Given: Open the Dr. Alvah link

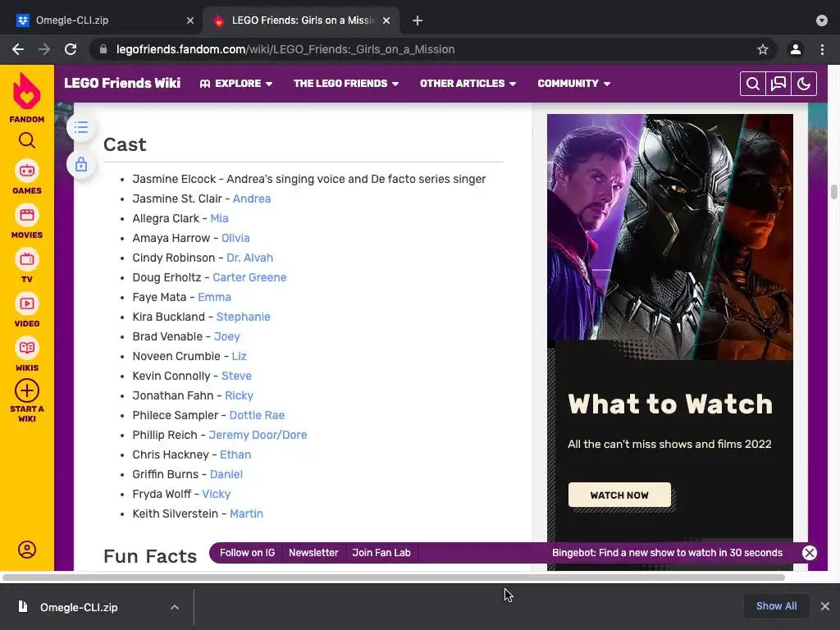Looking at the screenshot, I should coord(249,258).
